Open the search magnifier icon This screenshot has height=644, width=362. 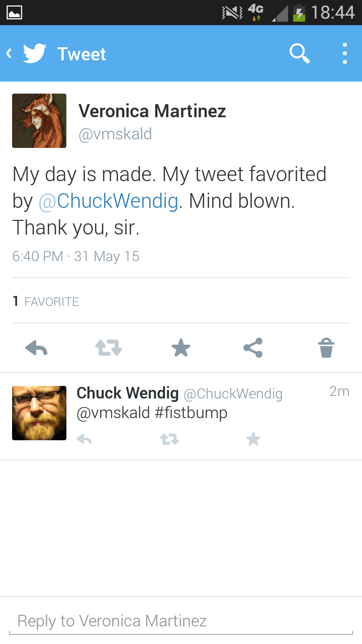pos(300,53)
